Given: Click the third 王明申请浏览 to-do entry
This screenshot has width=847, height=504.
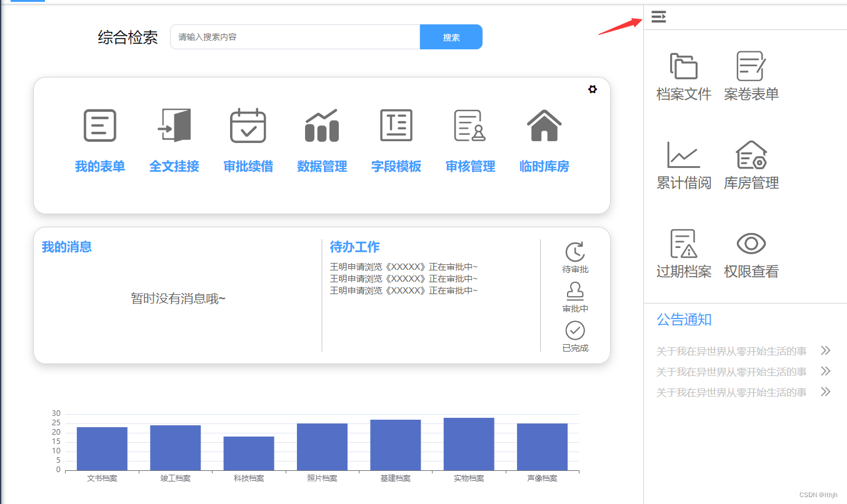Looking at the screenshot, I should pos(404,290).
